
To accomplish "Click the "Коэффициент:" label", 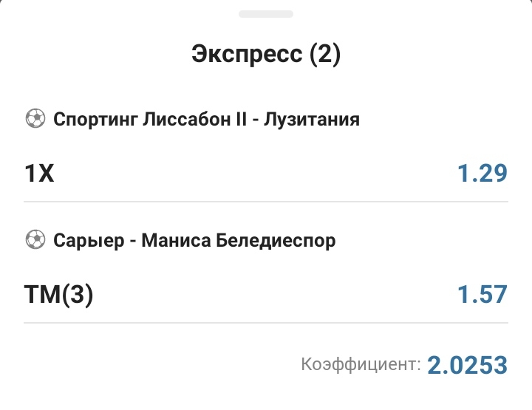I will (361, 364).
